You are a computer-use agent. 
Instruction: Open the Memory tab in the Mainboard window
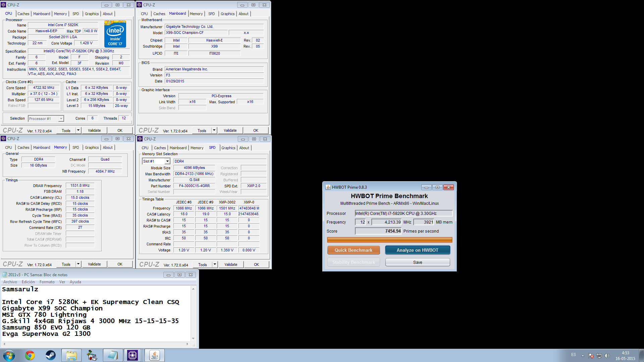tap(196, 14)
